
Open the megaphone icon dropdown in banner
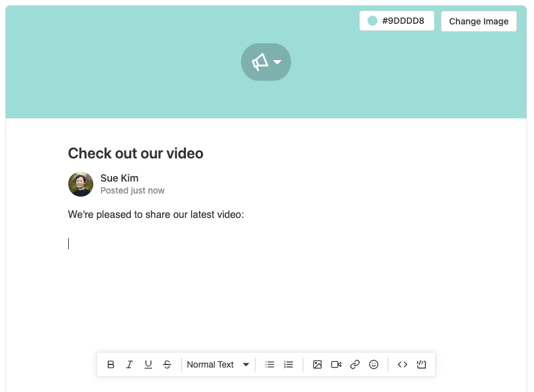coord(277,62)
